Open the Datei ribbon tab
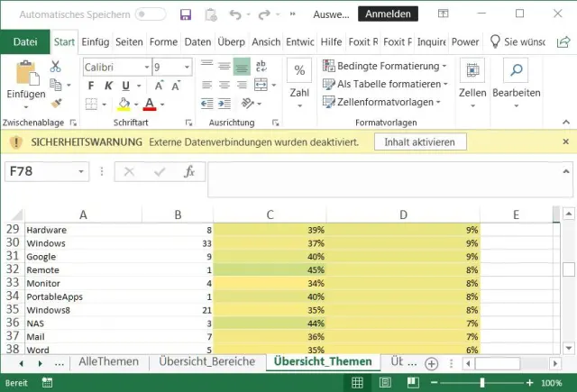The height and width of the screenshot is (392, 577). [25, 41]
